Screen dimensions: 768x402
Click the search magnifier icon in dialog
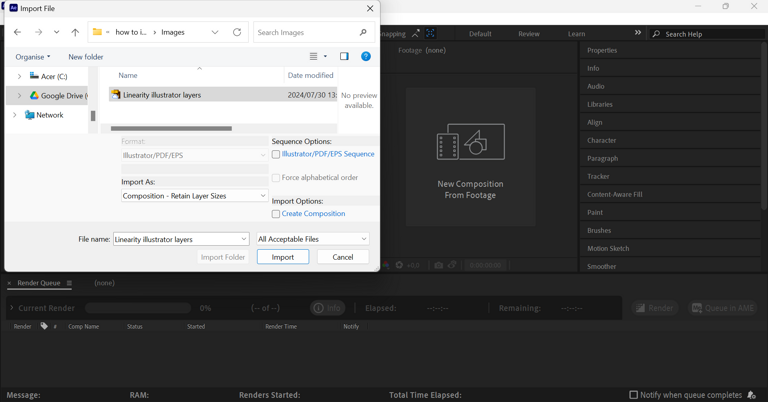coord(363,32)
